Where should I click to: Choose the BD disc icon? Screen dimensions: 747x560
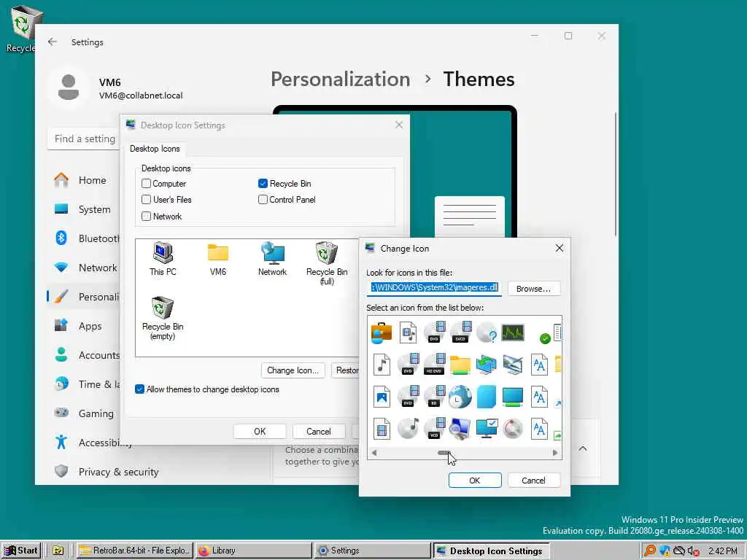pyautogui.click(x=434, y=397)
